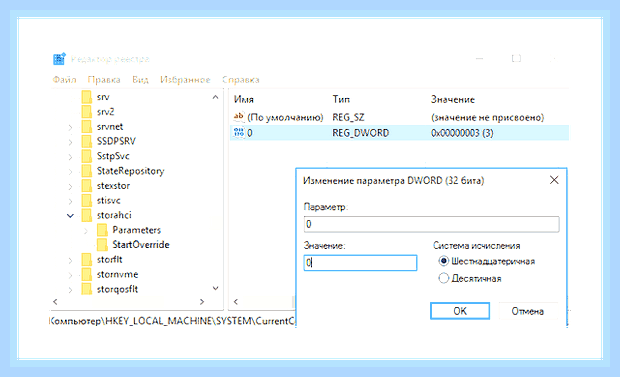Click tree horizontal scroll left arrow
Screen dimensions: 620x377
tap(55, 301)
